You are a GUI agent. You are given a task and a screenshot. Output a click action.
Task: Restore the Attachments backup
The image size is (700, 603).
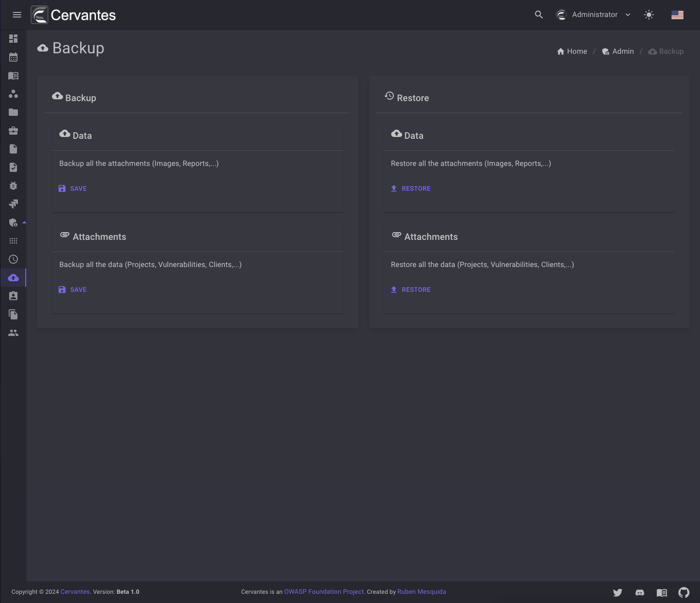pyautogui.click(x=410, y=290)
